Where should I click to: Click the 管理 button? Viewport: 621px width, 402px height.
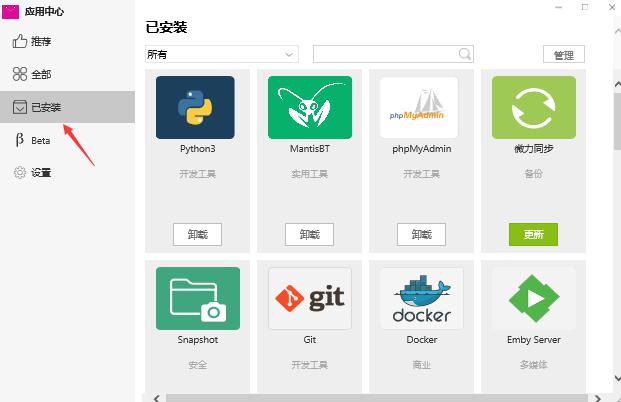(563, 54)
